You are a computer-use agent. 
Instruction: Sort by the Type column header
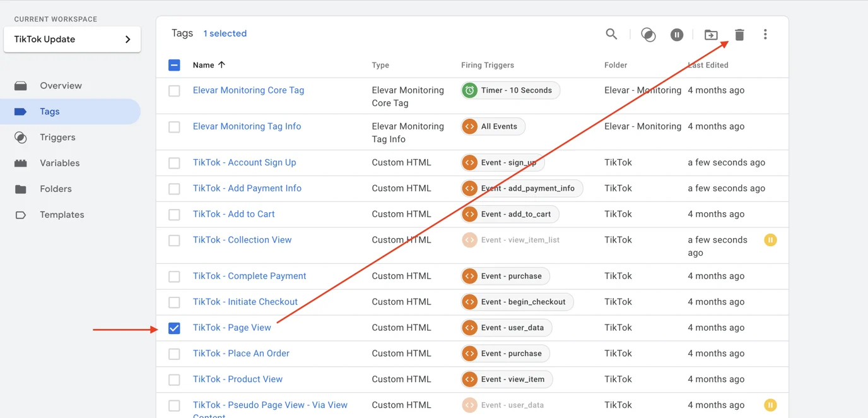pos(380,65)
